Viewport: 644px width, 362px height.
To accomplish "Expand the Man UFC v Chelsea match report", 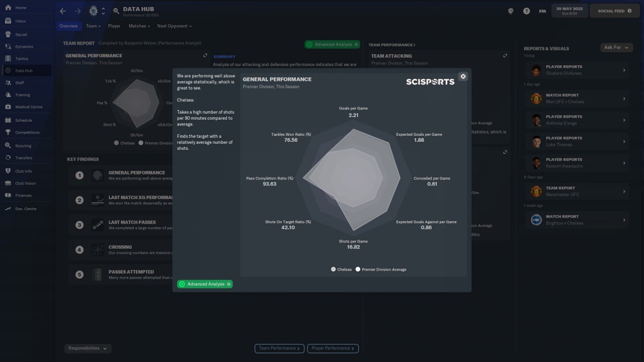I will (x=624, y=99).
